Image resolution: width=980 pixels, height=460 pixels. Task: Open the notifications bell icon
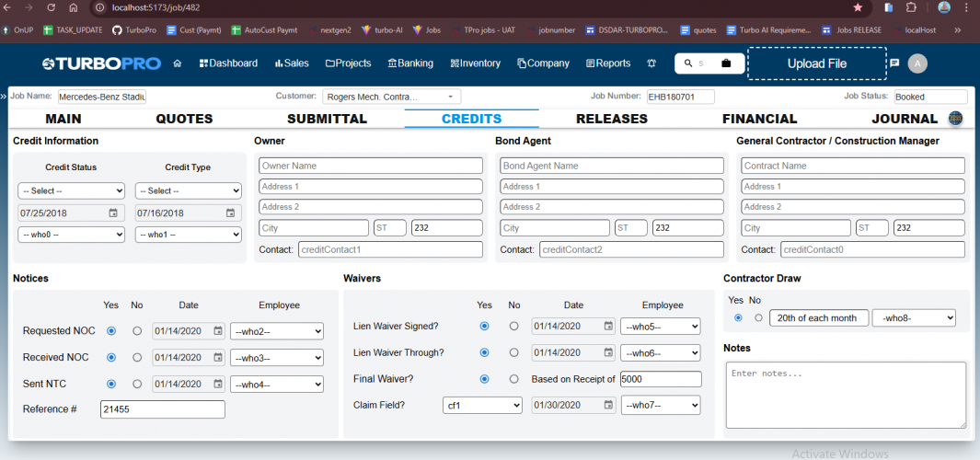pos(651,63)
